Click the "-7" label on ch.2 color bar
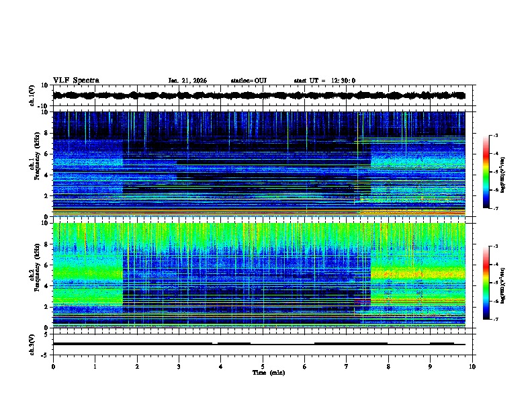532x411 pixels. point(496,320)
